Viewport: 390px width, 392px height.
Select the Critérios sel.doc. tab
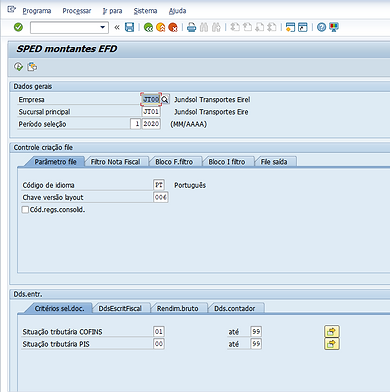(x=59, y=309)
